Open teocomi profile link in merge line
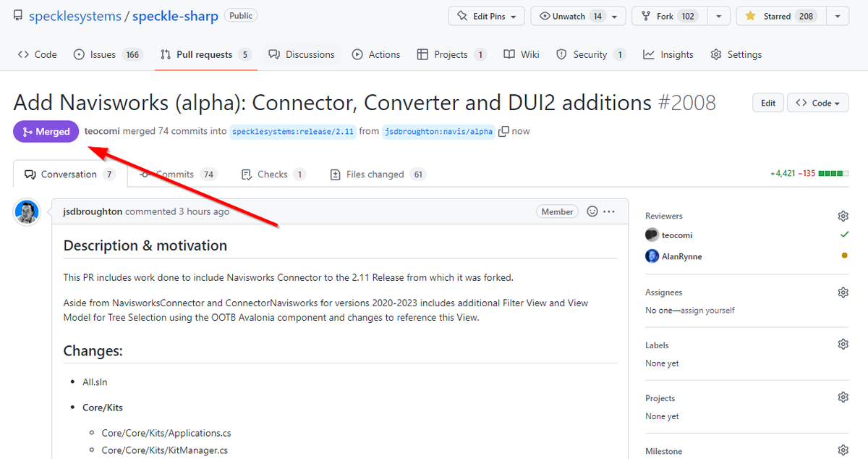The width and height of the screenshot is (868, 459). [x=102, y=132]
